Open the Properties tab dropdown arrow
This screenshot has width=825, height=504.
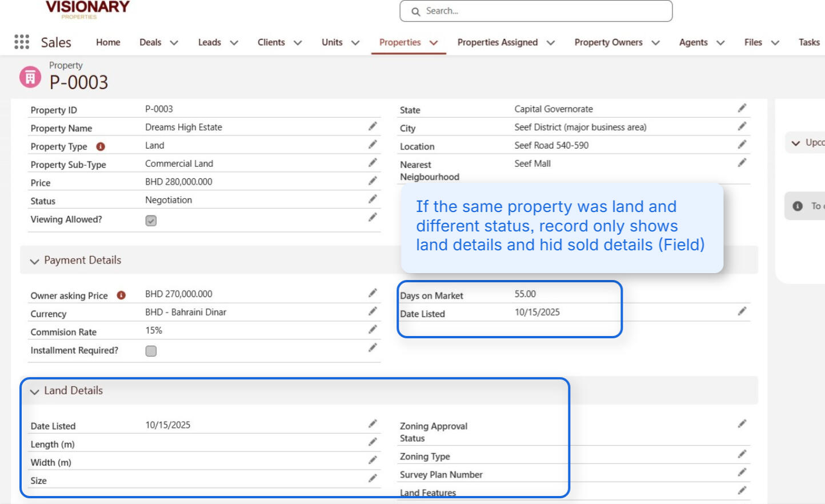(433, 42)
